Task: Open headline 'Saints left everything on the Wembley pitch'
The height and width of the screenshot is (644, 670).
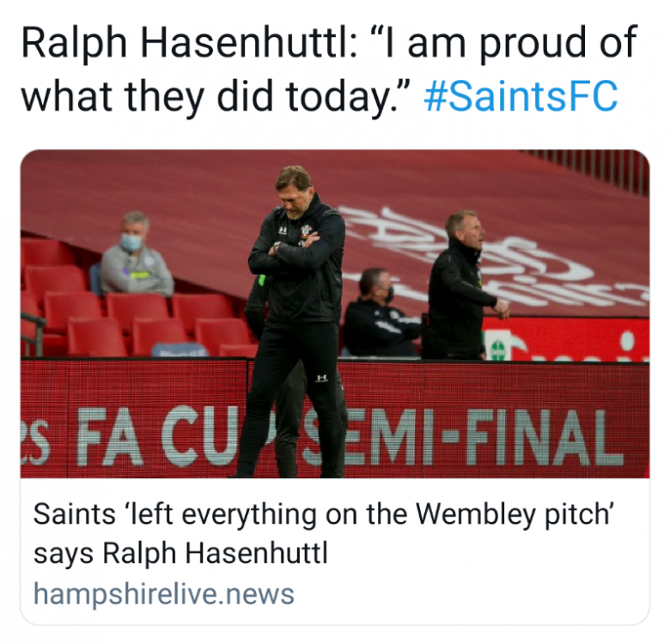Action: (x=326, y=515)
